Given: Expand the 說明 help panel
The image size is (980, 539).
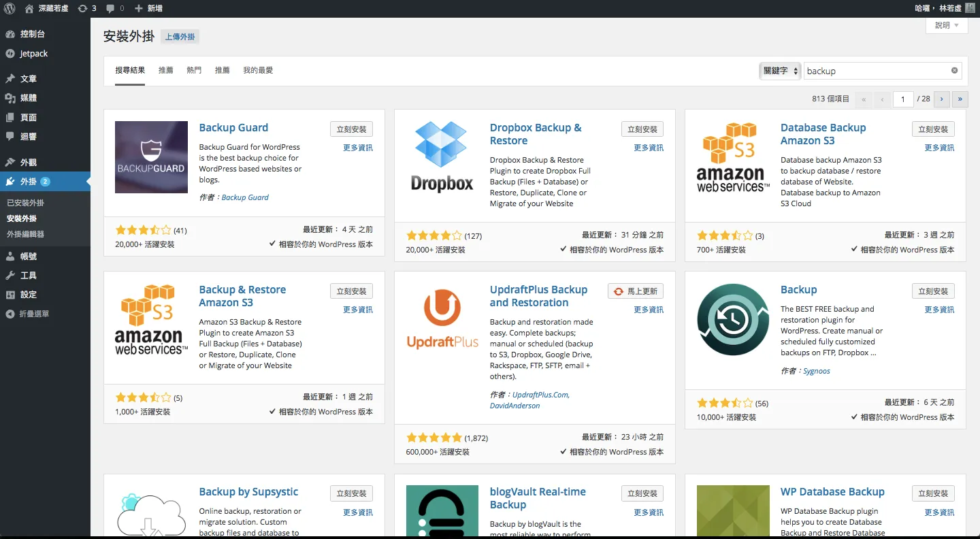Looking at the screenshot, I should point(946,25).
